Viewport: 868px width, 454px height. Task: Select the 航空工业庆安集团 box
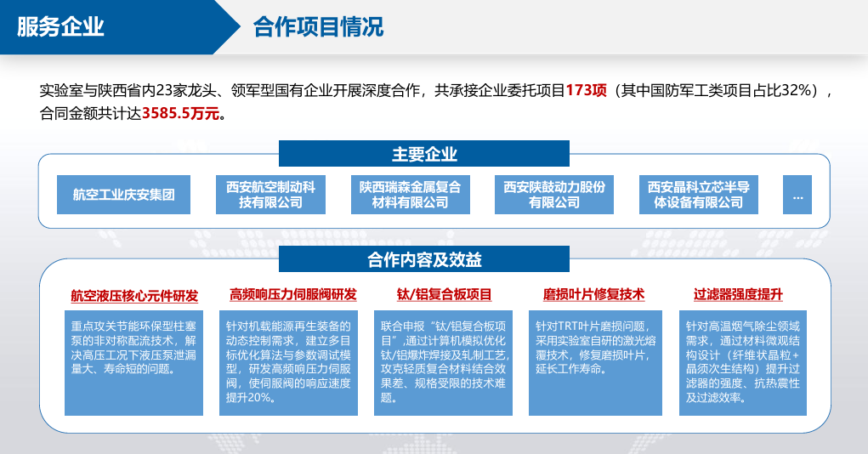(123, 195)
